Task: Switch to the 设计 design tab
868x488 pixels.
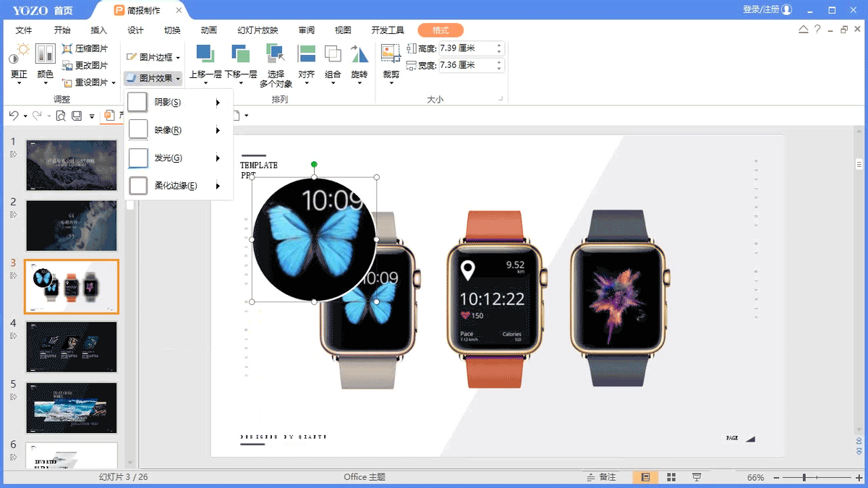Action: (x=135, y=30)
